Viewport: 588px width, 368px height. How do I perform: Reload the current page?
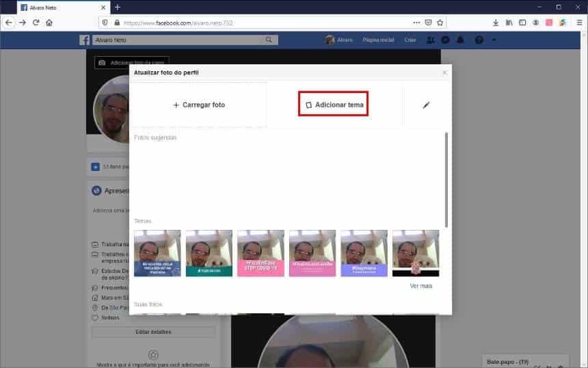click(x=36, y=23)
